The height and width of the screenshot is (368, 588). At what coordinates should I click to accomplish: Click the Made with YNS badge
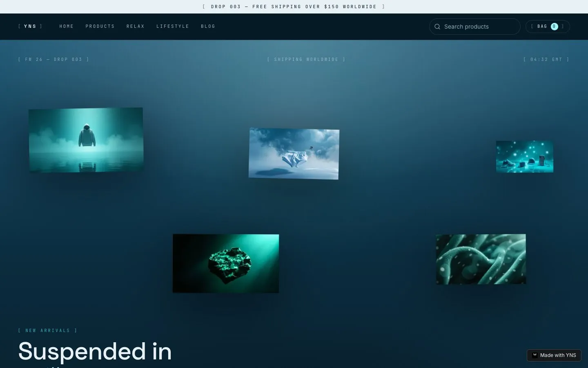554,355
